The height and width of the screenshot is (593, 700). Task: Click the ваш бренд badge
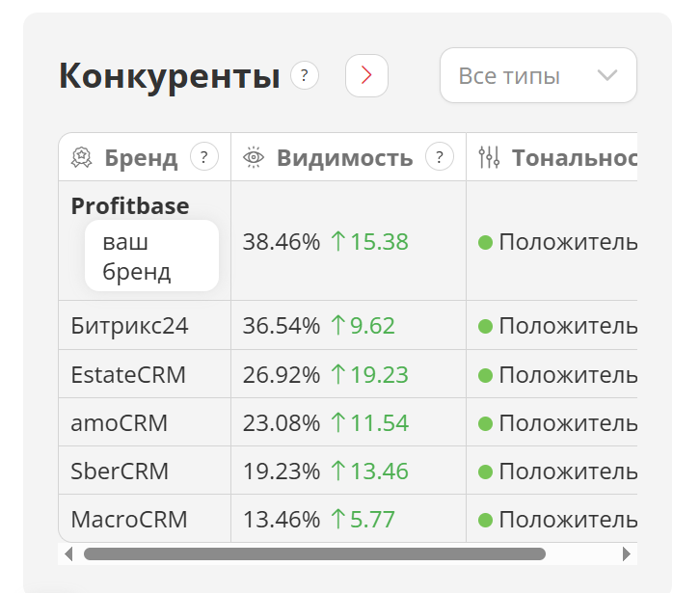[151, 256]
